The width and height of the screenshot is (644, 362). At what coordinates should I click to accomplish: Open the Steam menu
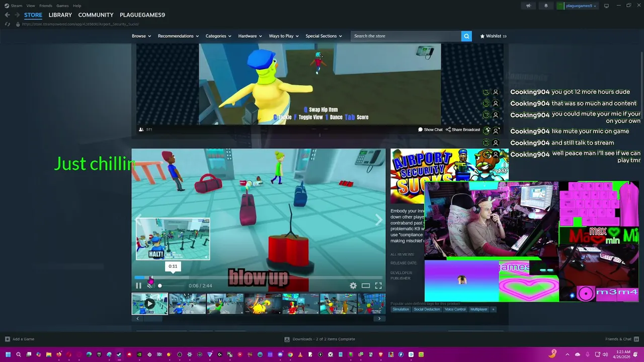pos(14,6)
